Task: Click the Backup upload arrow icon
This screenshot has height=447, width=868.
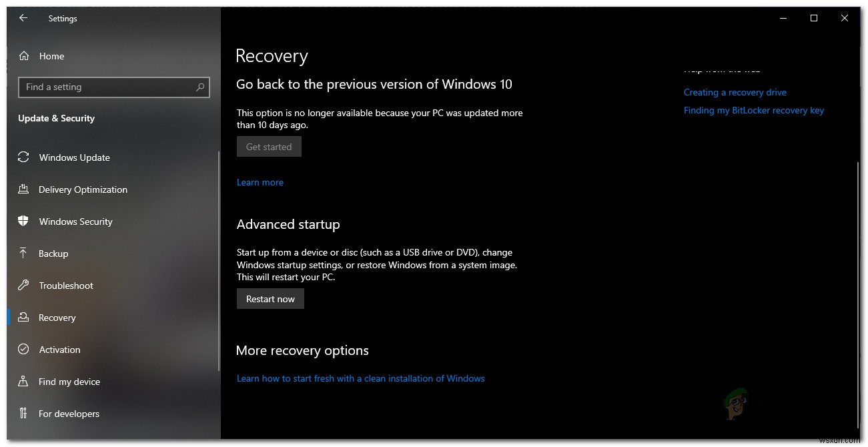Action: pyautogui.click(x=24, y=254)
